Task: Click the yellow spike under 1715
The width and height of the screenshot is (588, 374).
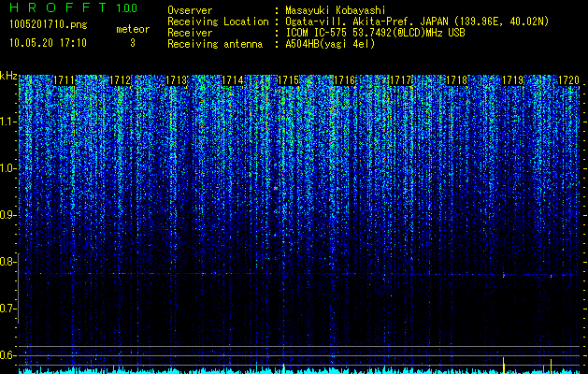Action: pos(284,368)
